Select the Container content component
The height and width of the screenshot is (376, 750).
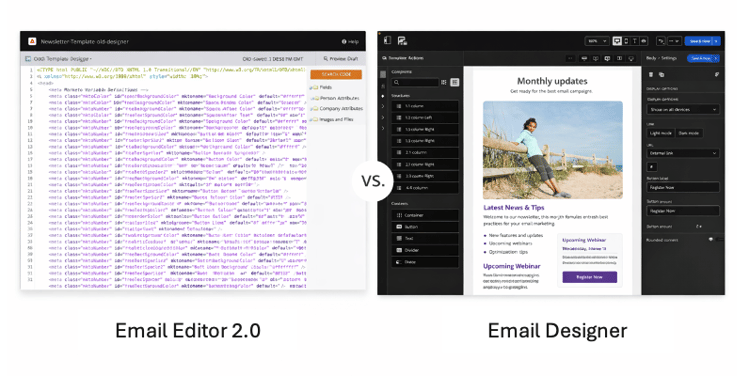[x=425, y=215]
